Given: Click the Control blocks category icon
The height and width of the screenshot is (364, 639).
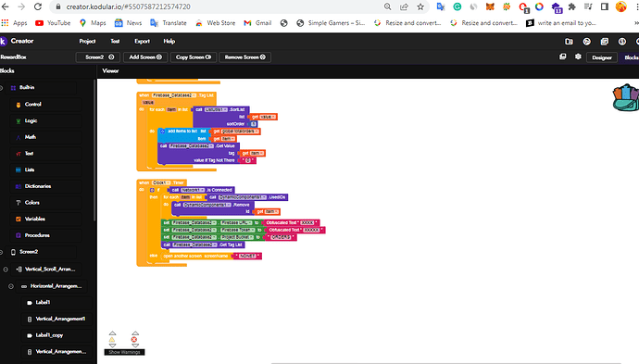Looking at the screenshot, I should tap(19, 105).
